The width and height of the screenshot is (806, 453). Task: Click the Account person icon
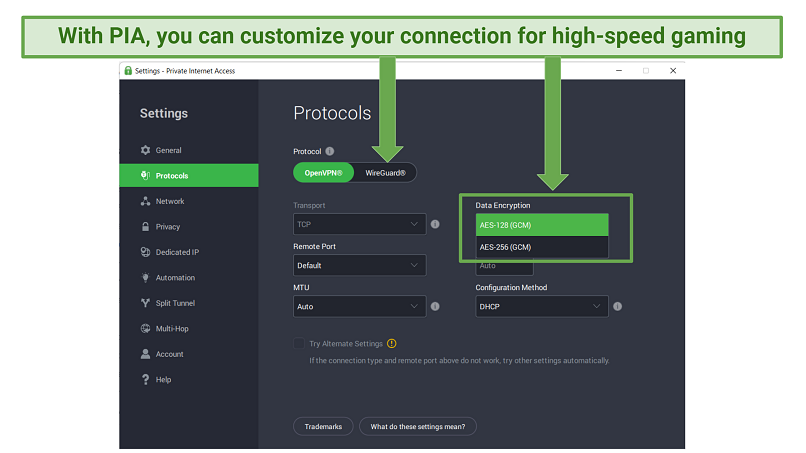(145, 354)
